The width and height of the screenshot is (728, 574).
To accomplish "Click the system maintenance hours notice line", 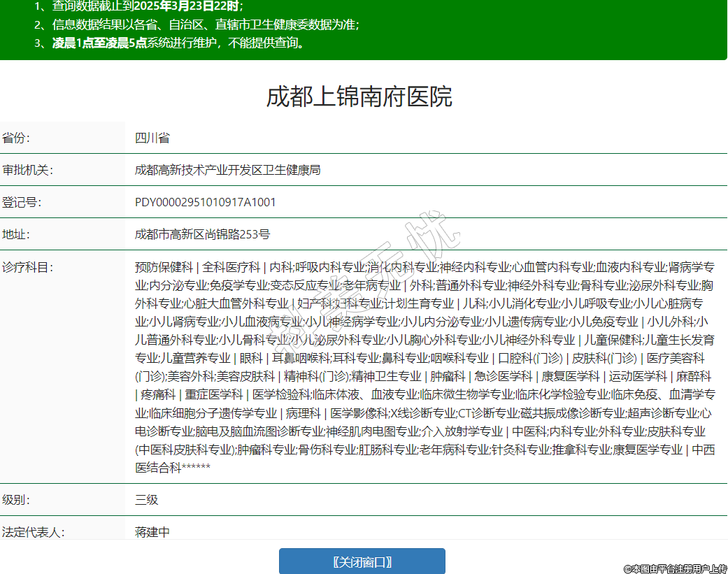I will tap(178, 43).
